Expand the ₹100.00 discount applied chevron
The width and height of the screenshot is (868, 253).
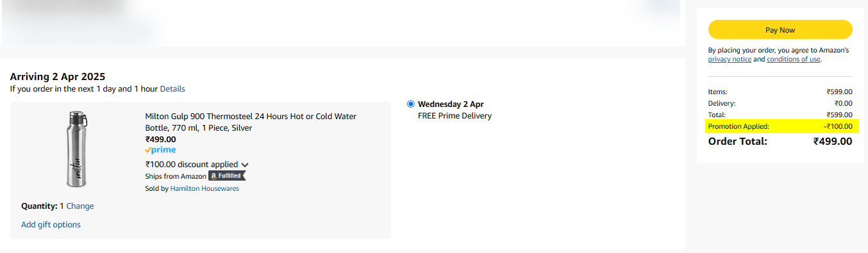click(245, 165)
